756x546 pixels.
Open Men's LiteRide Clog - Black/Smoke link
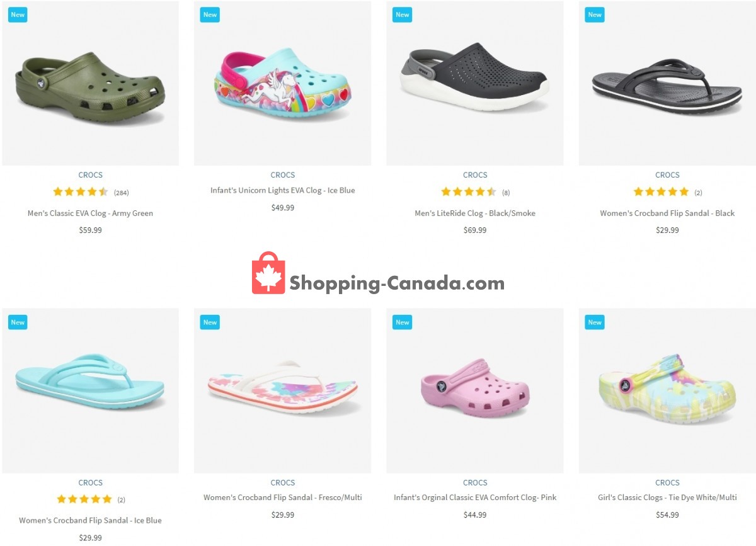tap(475, 213)
